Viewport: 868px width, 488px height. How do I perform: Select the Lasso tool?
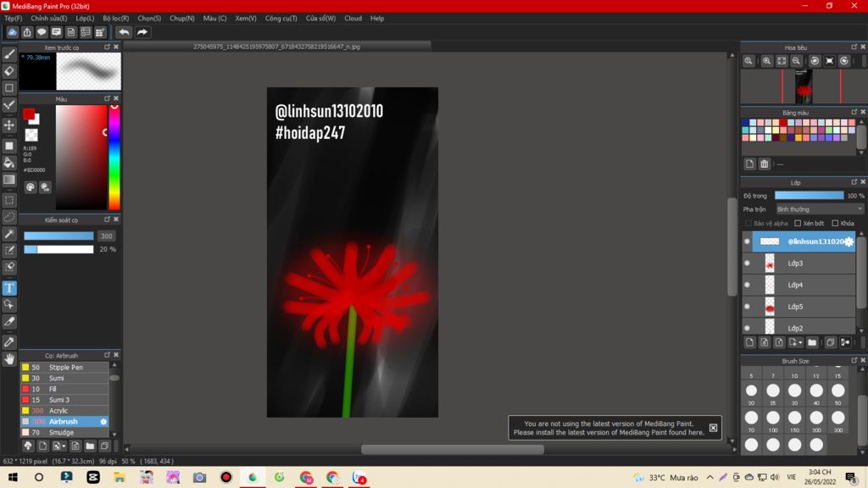click(x=9, y=217)
